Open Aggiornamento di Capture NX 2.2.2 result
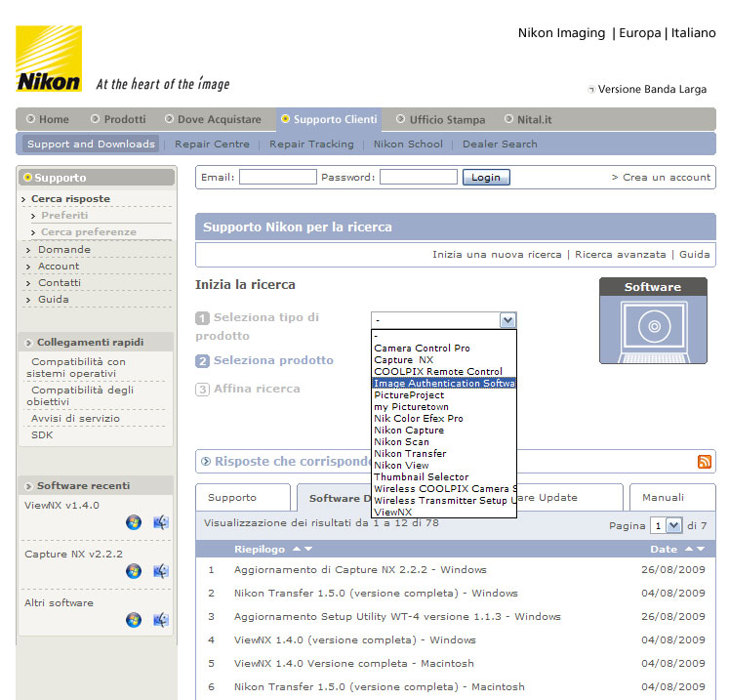This screenshot has height=700, width=729. [x=360, y=570]
